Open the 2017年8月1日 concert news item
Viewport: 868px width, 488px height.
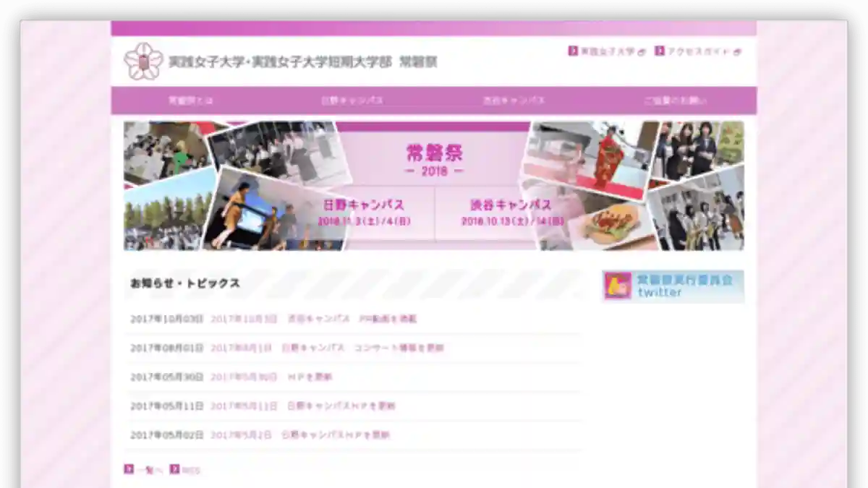(327, 348)
